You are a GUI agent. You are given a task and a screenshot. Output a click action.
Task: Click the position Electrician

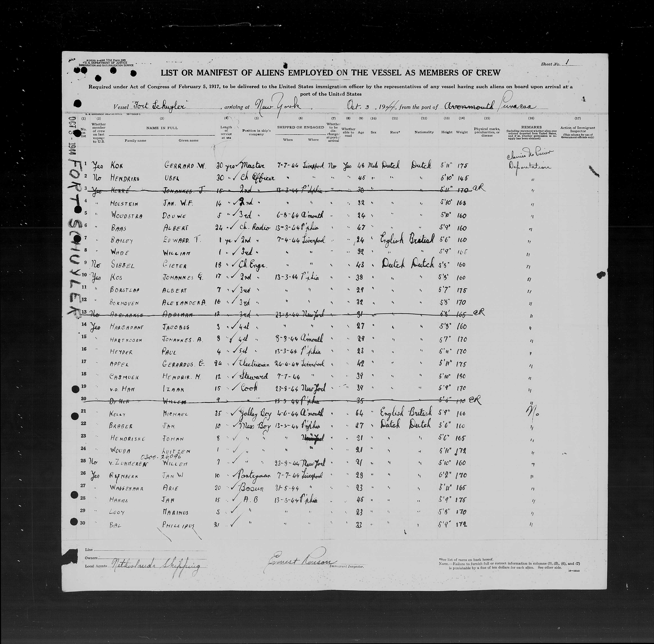pos(254,364)
